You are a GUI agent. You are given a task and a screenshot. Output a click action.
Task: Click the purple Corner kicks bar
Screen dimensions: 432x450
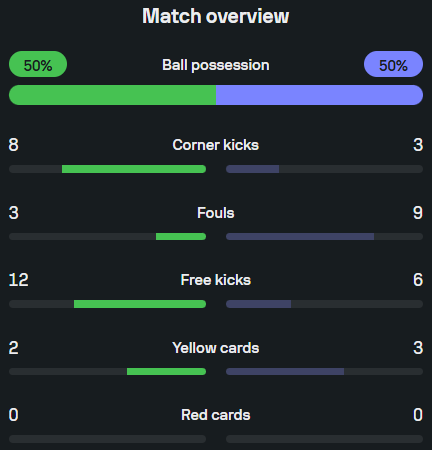[252, 169]
